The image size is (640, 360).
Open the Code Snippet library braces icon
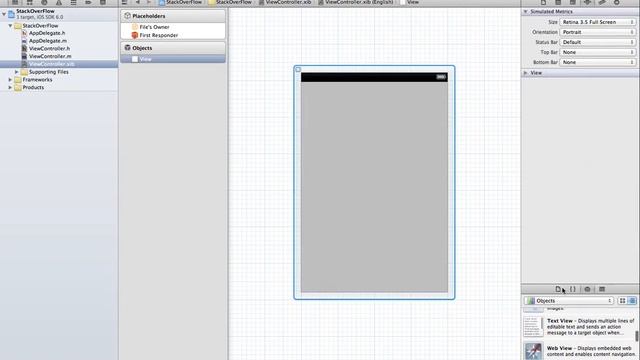[x=573, y=289]
